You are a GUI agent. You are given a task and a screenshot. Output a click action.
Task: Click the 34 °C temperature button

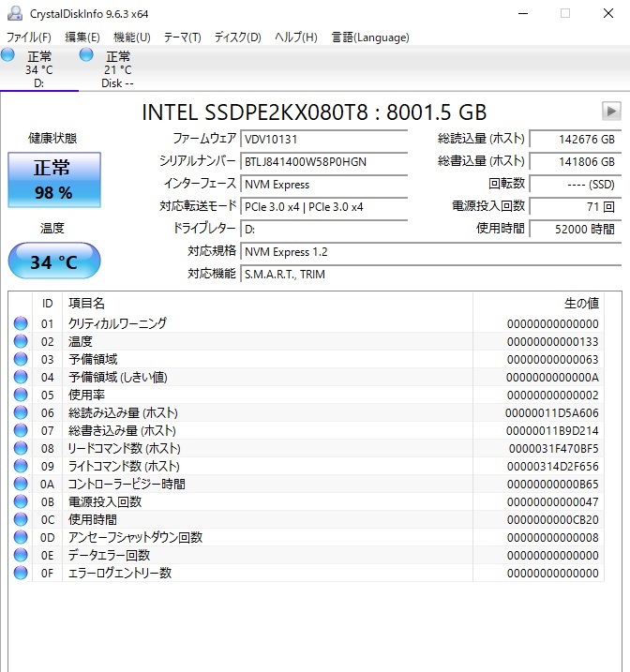[53, 261]
